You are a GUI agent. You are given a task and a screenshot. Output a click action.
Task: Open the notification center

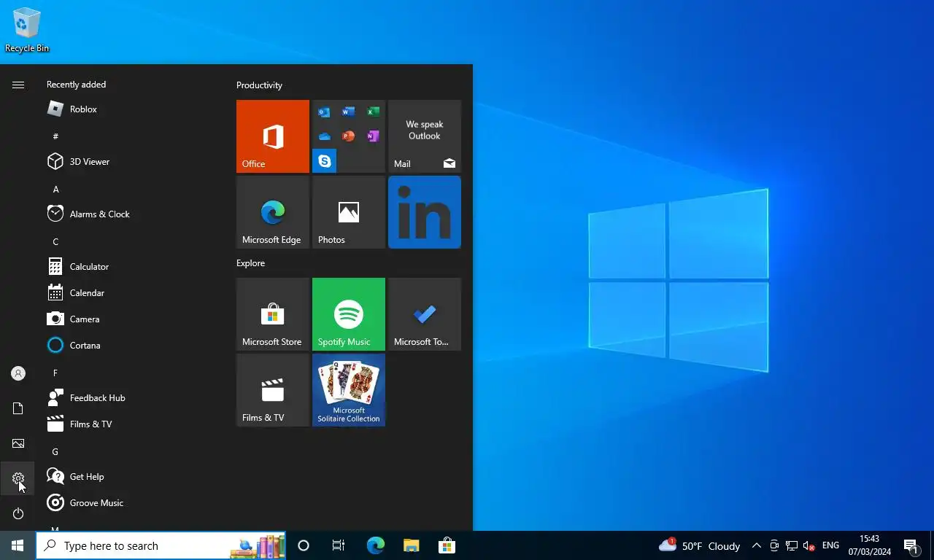click(911, 545)
